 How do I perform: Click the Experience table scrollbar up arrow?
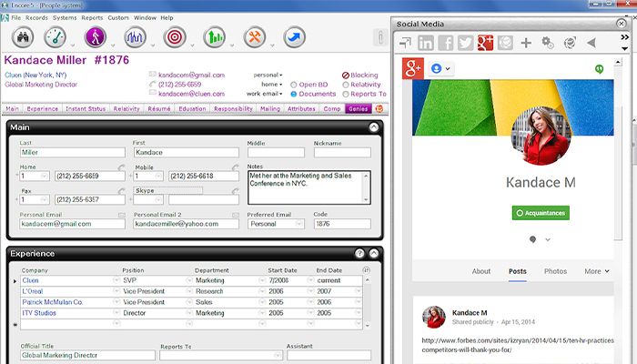click(x=368, y=280)
